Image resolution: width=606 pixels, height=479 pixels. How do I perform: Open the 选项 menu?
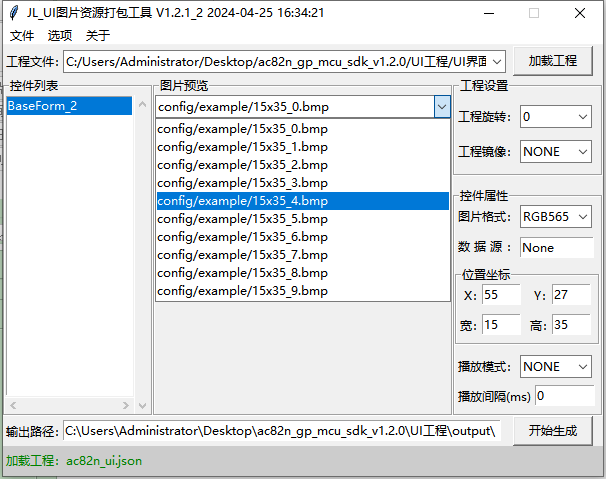(x=59, y=35)
